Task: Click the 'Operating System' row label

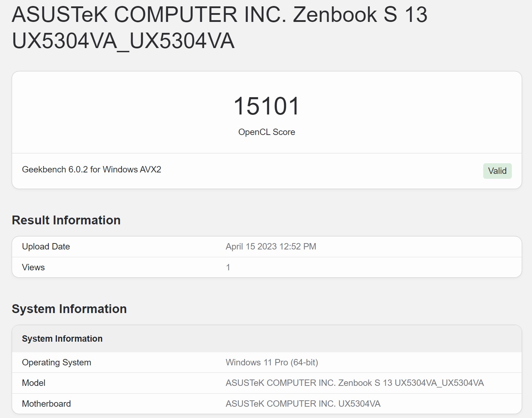Action: pyautogui.click(x=57, y=363)
